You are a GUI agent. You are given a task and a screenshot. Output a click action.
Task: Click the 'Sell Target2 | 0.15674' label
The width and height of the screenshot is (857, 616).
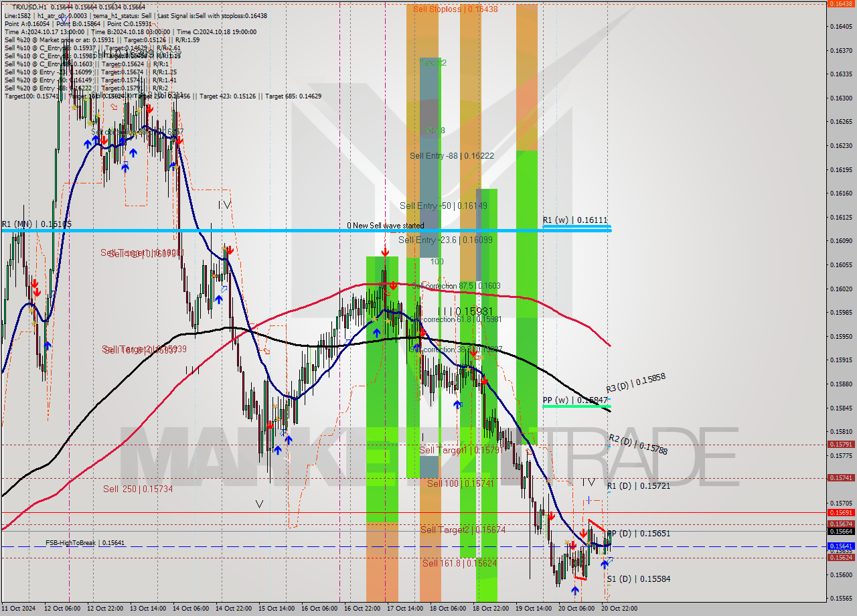463,530
